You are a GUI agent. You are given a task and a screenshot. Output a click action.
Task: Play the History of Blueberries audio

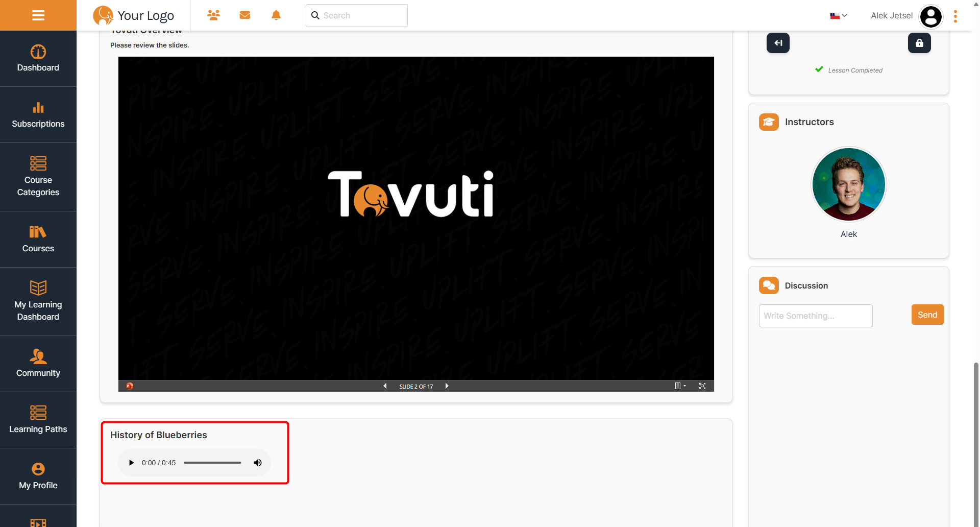(x=131, y=463)
